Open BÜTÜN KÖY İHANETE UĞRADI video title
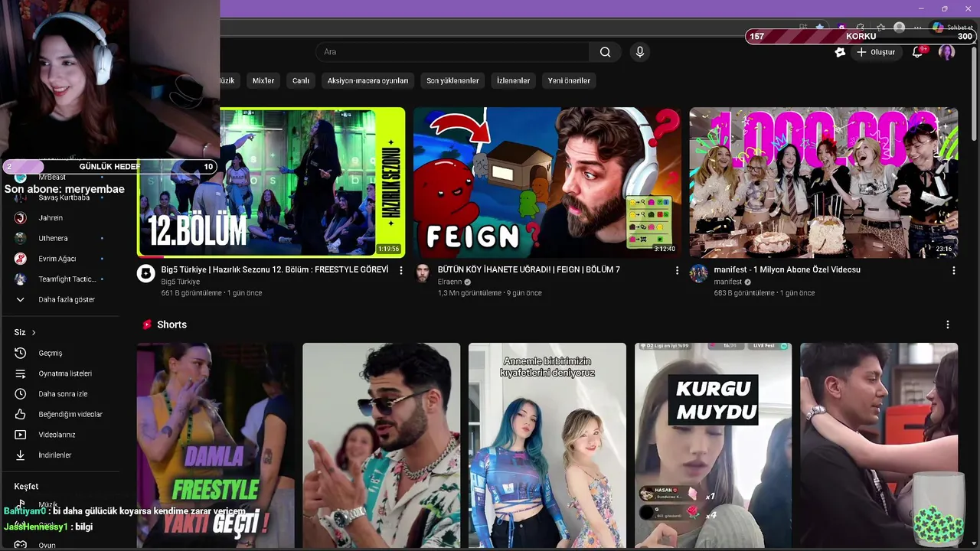The height and width of the screenshot is (551, 980). [529, 269]
